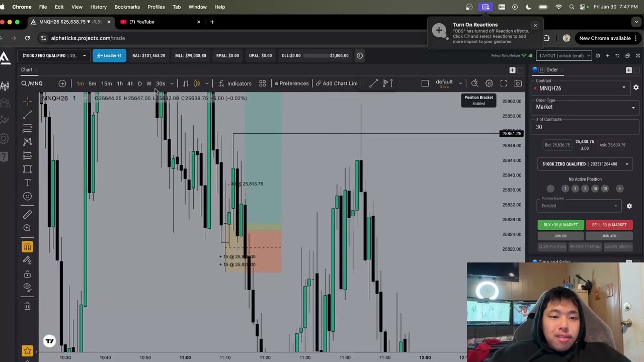This screenshot has height=362, width=644.
Task: Expand the chart style dropdown arrow
Action: [206, 83]
